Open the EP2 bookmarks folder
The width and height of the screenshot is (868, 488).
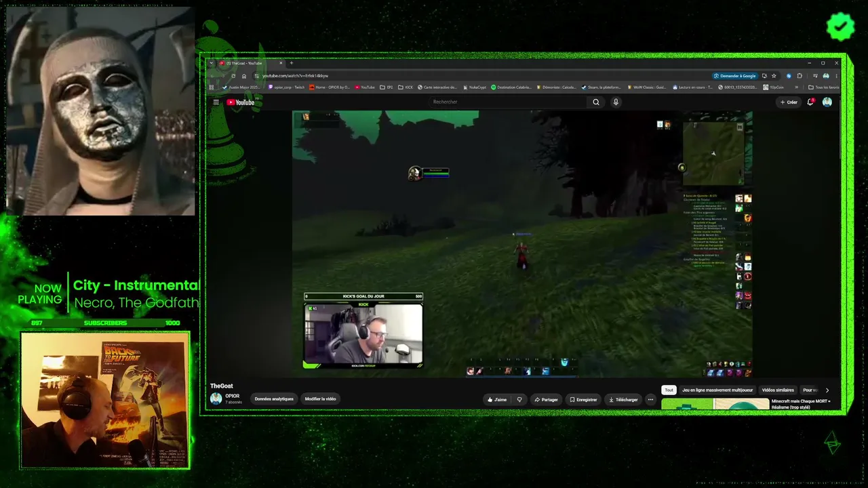[386, 87]
